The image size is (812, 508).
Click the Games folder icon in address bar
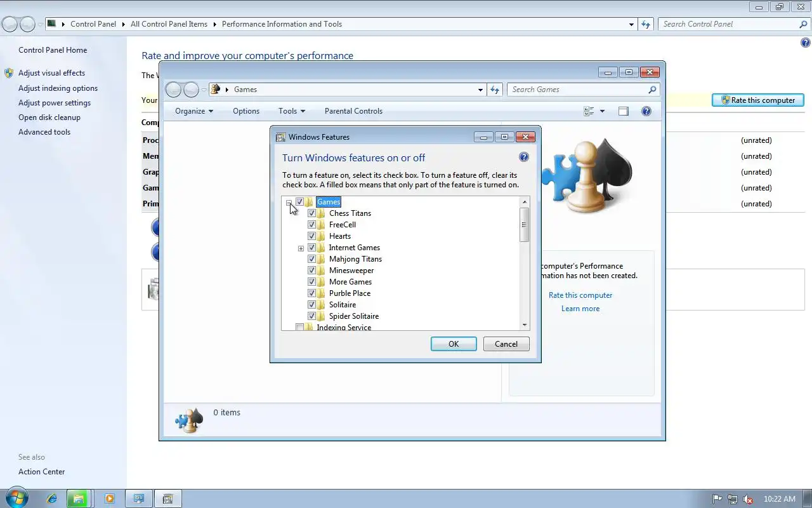(215, 90)
